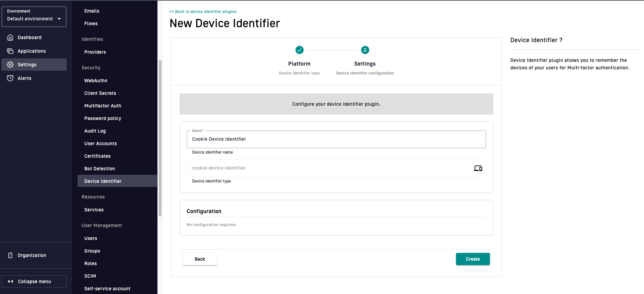Click the Alerts clock icon

tap(10, 78)
